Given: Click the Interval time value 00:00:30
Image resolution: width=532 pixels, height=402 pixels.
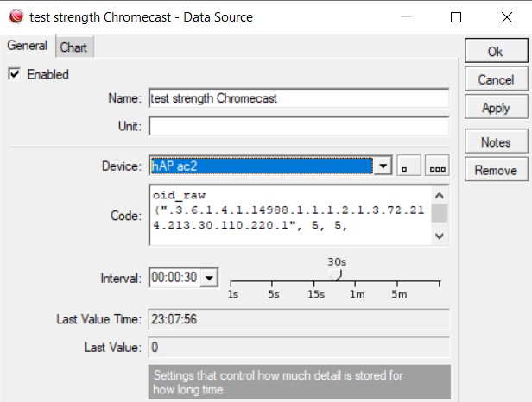Looking at the screenshot, I should click(x=174, y=278).
